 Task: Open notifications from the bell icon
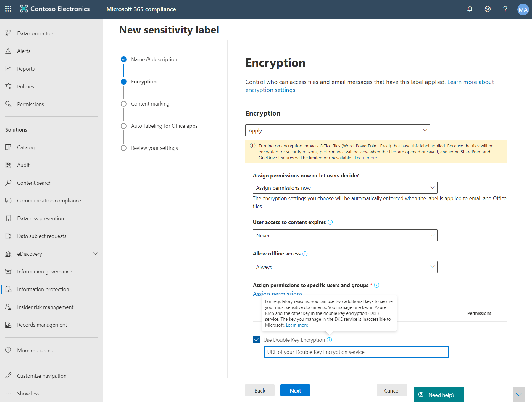pyautogui.click(x=470, y=9)
